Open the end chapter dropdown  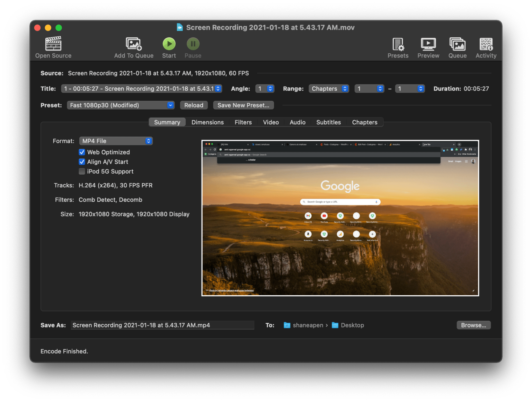tap(410, 89)
